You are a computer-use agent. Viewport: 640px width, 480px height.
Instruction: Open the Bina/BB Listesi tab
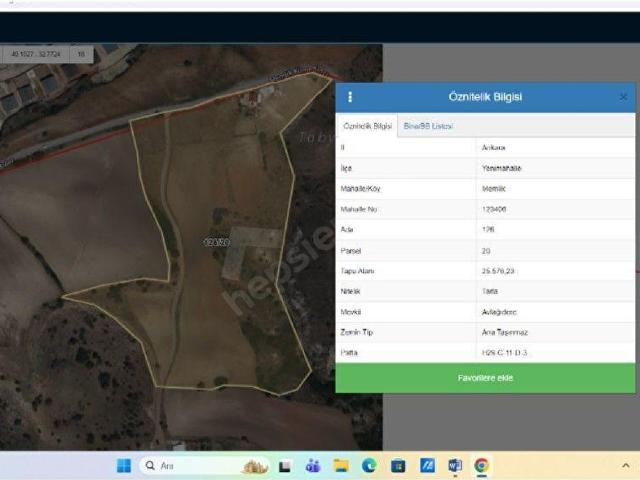click(428, 126)
